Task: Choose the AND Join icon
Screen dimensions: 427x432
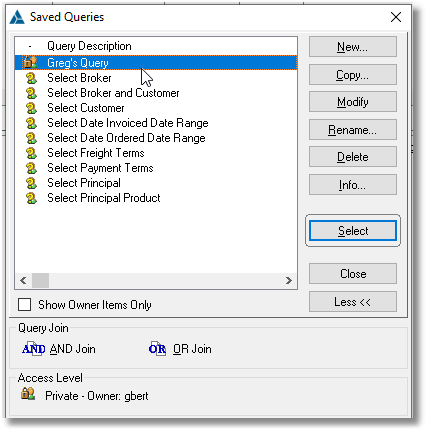Action: pos(34,349)
